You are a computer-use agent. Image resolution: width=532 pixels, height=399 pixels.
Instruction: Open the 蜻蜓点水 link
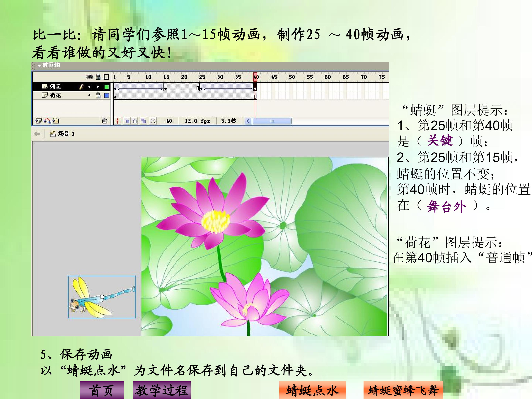point(312,390)
